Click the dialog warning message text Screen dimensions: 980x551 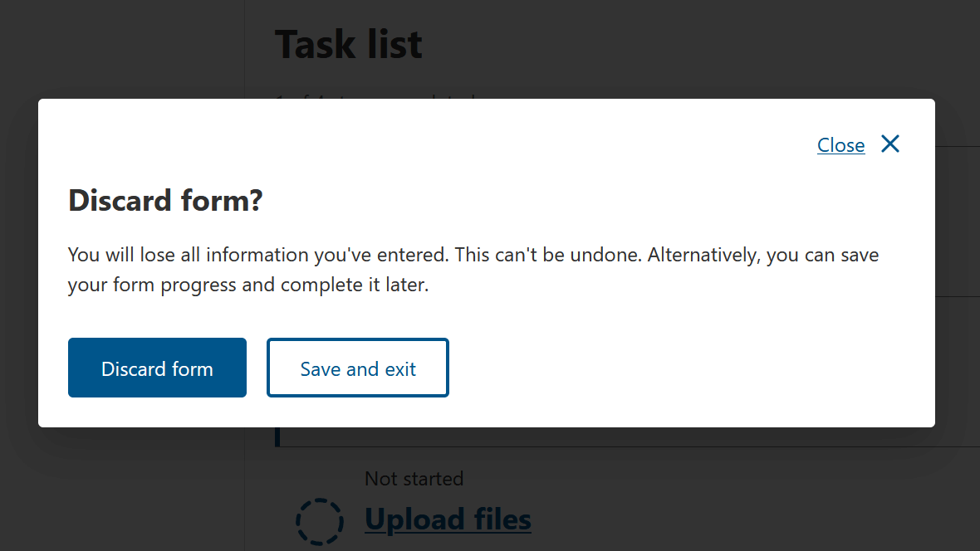pos(473,269)
